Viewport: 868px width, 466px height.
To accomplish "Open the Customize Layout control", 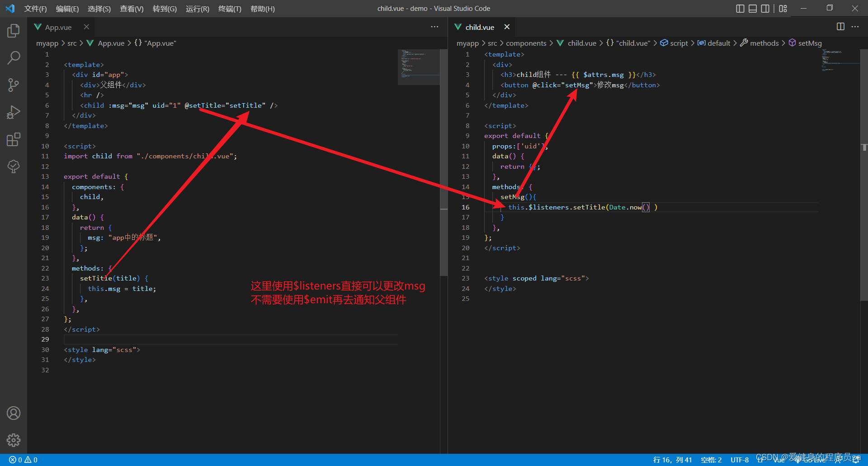I will pos(783,9).
